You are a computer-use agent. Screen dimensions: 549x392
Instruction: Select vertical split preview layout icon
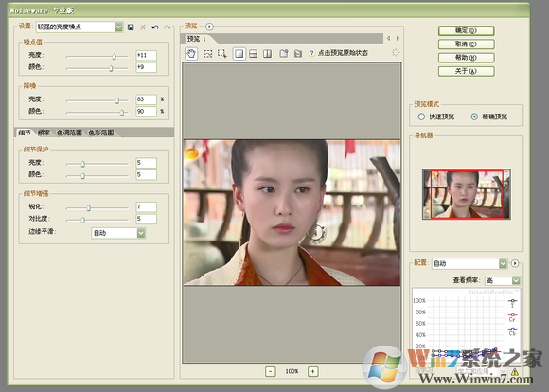tap(267, 54)
